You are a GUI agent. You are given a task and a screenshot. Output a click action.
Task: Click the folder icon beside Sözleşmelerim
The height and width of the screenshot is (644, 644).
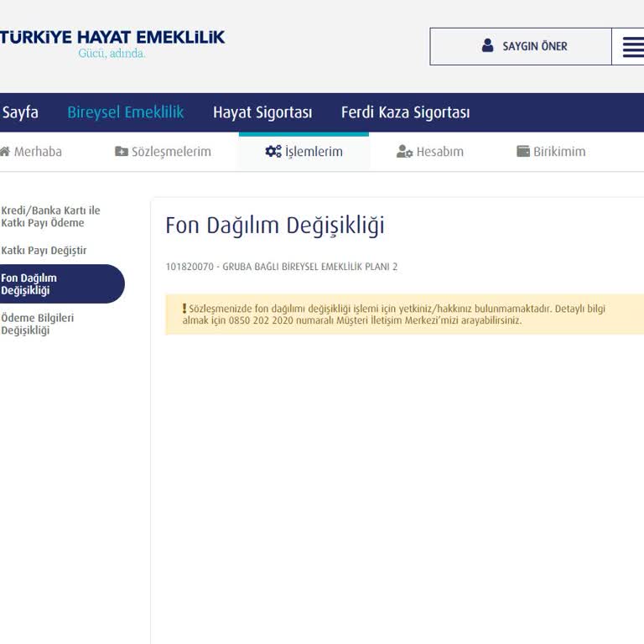coord(121,152)
